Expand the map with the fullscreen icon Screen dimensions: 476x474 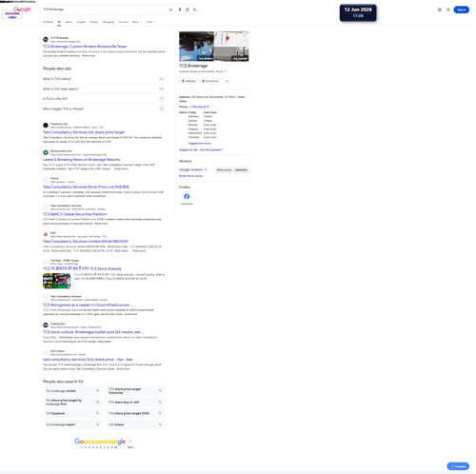pos(245,35)
